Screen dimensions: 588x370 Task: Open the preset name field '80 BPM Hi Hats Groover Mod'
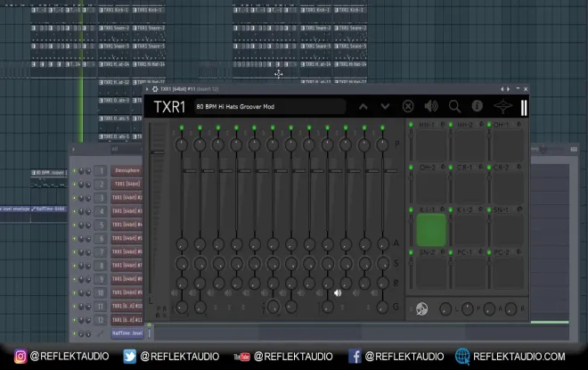coord(269,107)
